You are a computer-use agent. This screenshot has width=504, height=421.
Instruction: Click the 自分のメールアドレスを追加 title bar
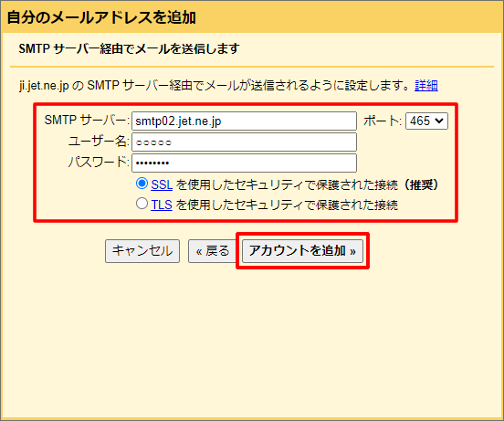coord(252,17)
